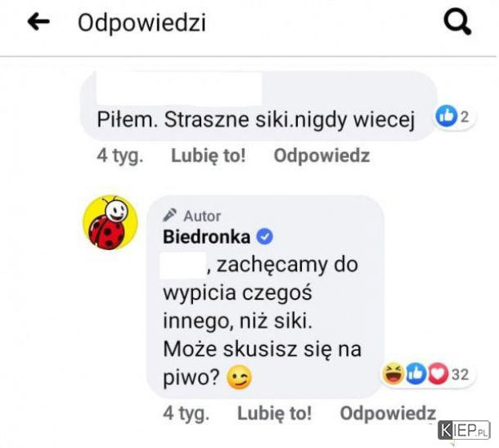499x448 pixels.
Task: Click the "4 tyg." timestamp under Biedronka's reply
Action: coord(187,413)
